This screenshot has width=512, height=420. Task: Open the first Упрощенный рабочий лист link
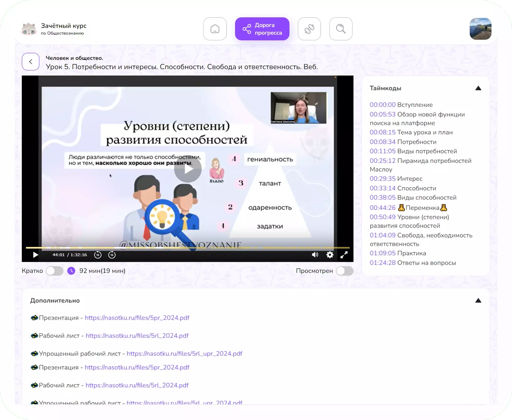[x=184, y=354]
